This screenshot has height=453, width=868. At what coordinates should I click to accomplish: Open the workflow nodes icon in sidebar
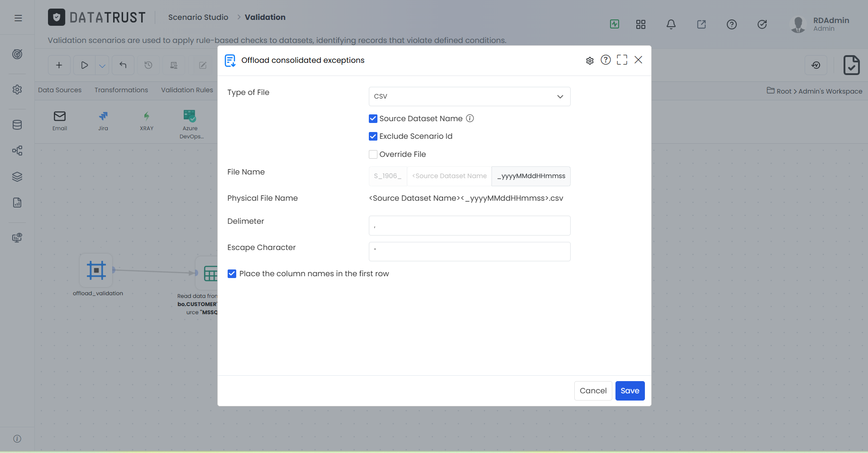(x=17, y=151)
